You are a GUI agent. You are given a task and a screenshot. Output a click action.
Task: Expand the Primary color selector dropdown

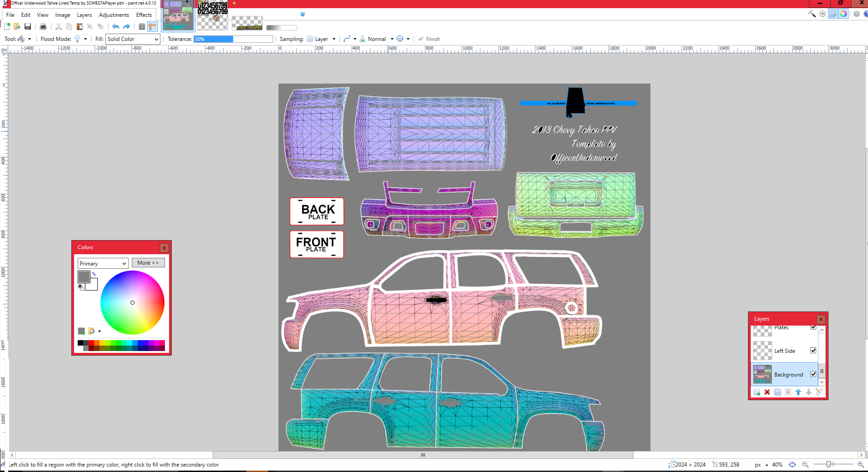(103, 263)
